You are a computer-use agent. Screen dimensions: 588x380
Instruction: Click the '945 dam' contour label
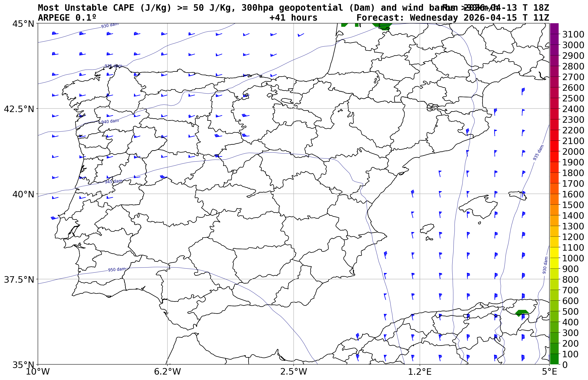tap(113, 182)
